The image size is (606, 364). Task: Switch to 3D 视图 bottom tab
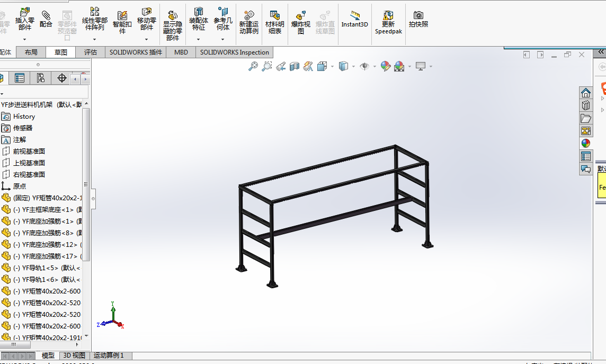point(74,356)
